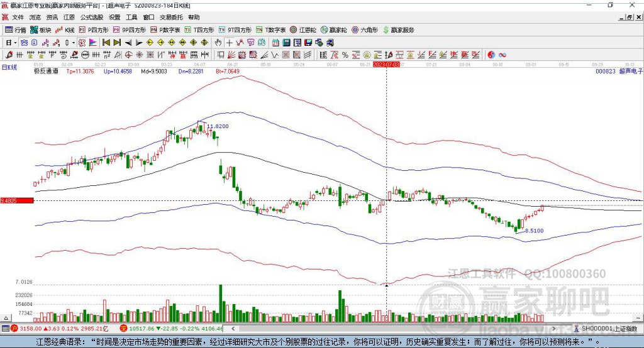Viewport: 644px width, 348px height.
Task: Open the 浏览 menu
Action: [35, 17]
